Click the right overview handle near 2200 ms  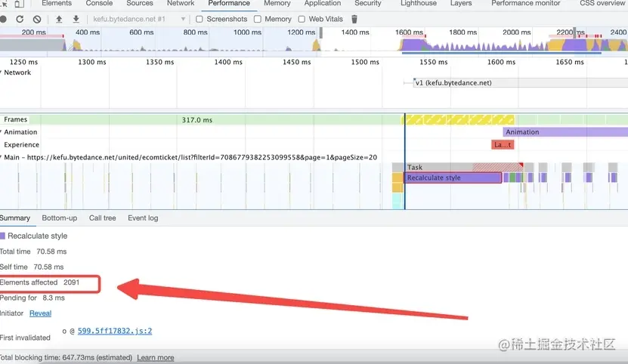574,32
